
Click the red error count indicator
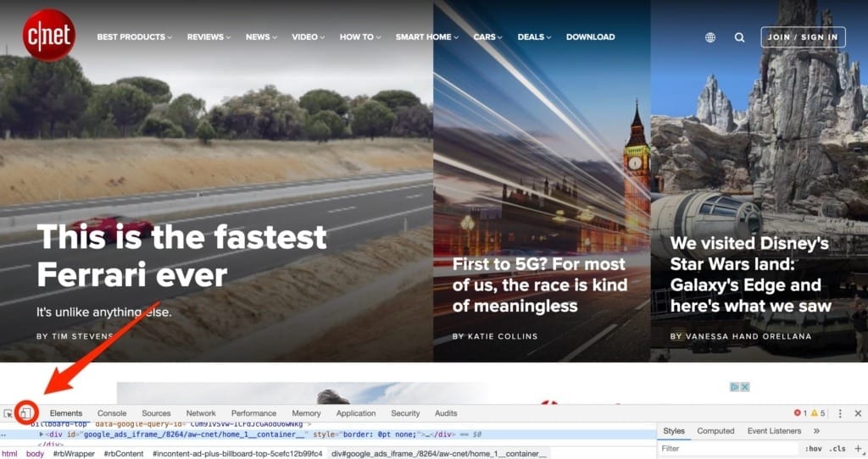point(800,413)
